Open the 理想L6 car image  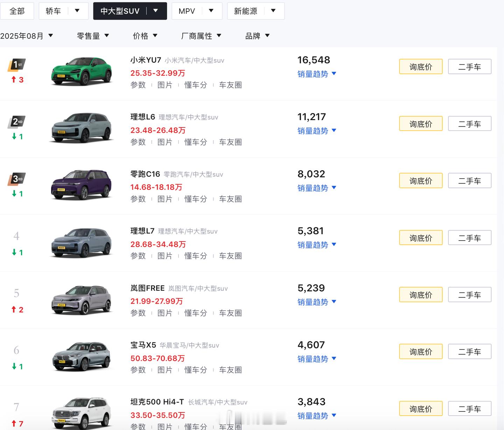(x=82, y=128)
